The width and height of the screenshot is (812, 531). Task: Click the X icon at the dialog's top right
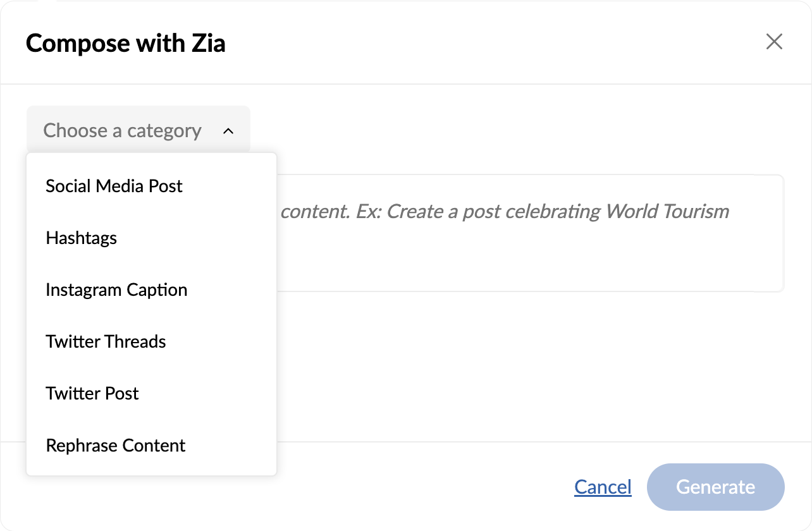click(774, 42)
